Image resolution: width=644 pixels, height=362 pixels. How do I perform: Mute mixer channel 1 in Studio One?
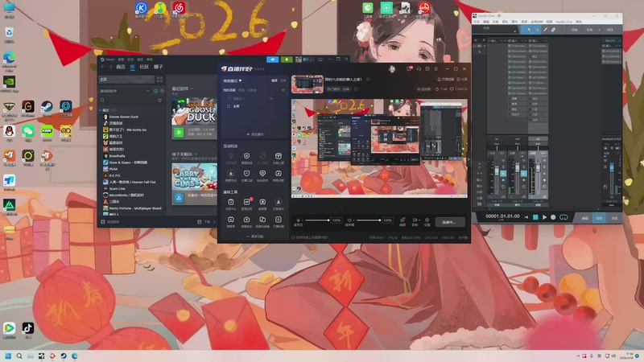(503, 161)
